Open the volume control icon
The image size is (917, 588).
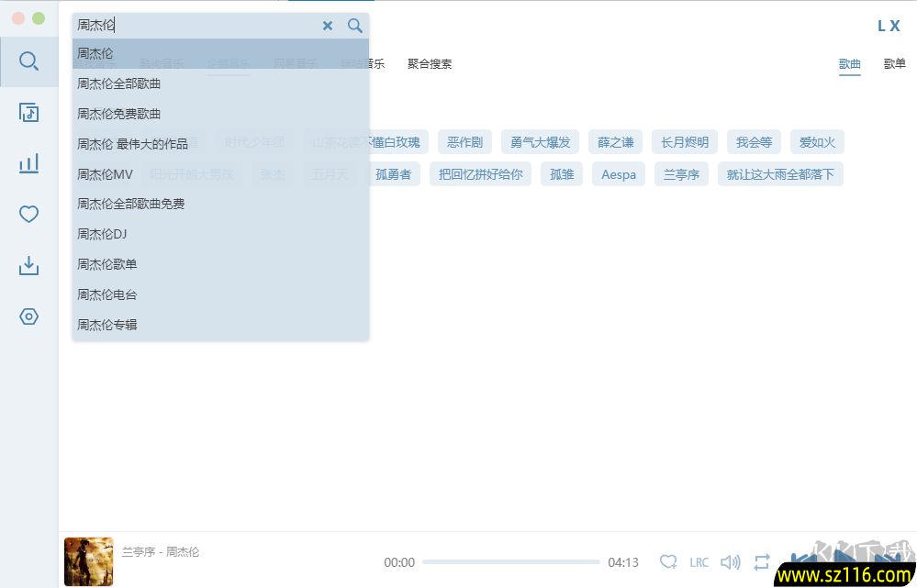pyautogui.click(x=731, y=562)
